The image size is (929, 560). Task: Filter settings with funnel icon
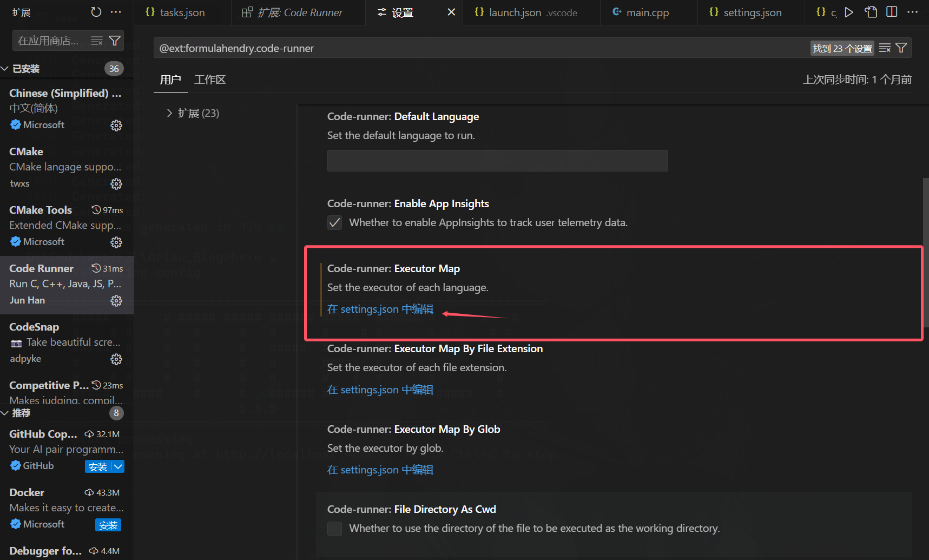coord(901,48)
